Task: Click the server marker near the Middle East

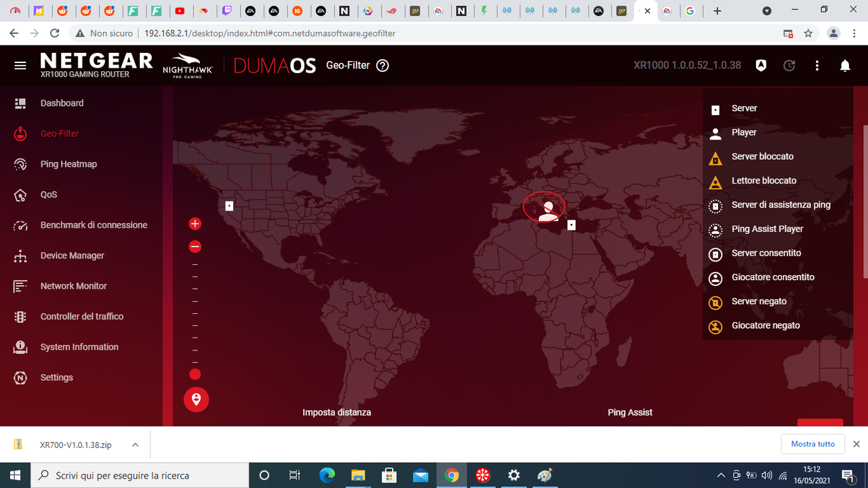Action: point(572,225)
